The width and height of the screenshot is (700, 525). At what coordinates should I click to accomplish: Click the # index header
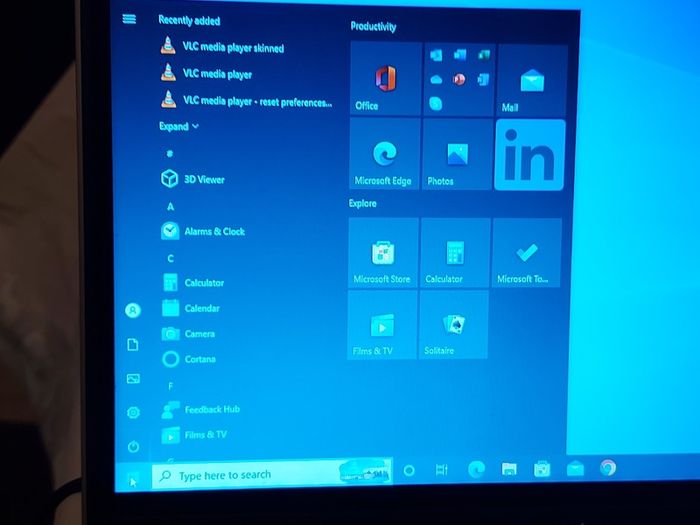(x=169, y=154)
